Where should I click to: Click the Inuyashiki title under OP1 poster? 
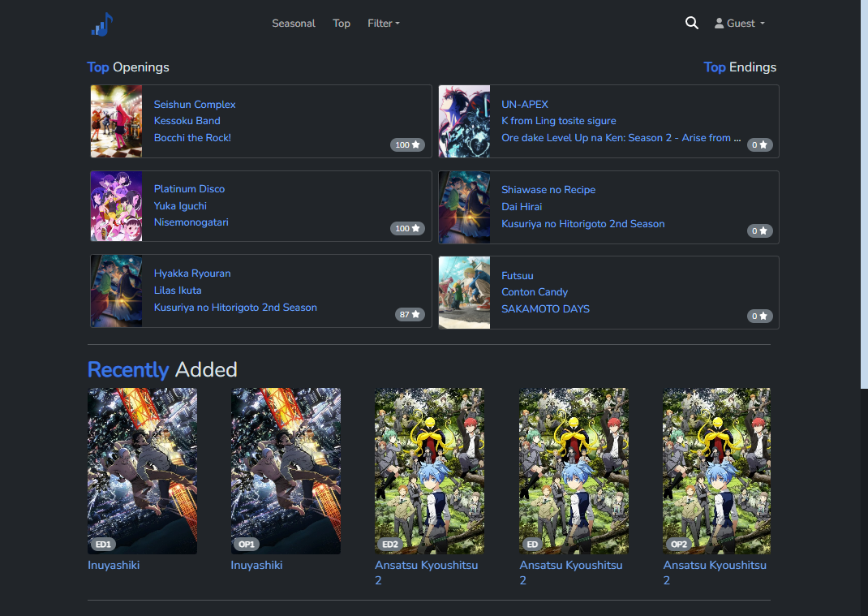256,565
